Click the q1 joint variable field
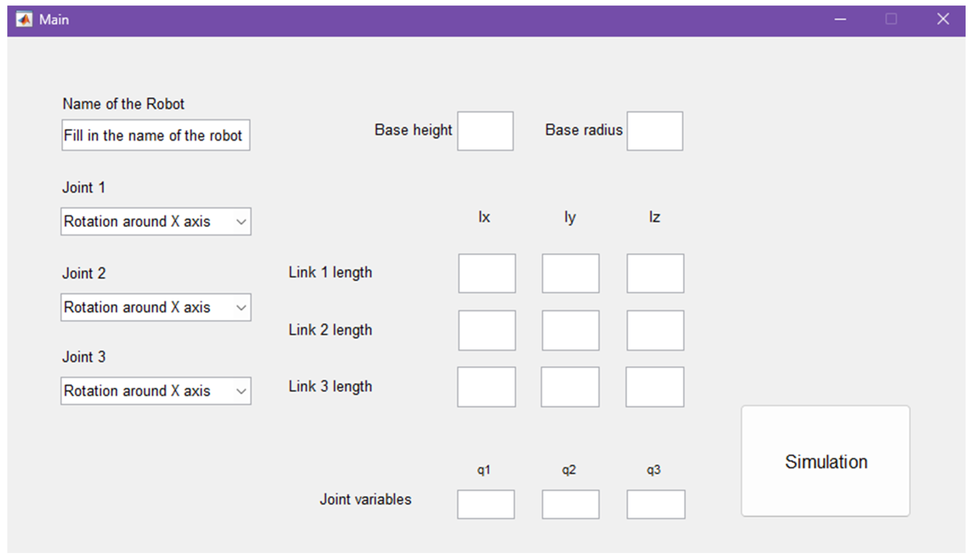972x560 pixels. pyautogui.click(x=486, y=504)
